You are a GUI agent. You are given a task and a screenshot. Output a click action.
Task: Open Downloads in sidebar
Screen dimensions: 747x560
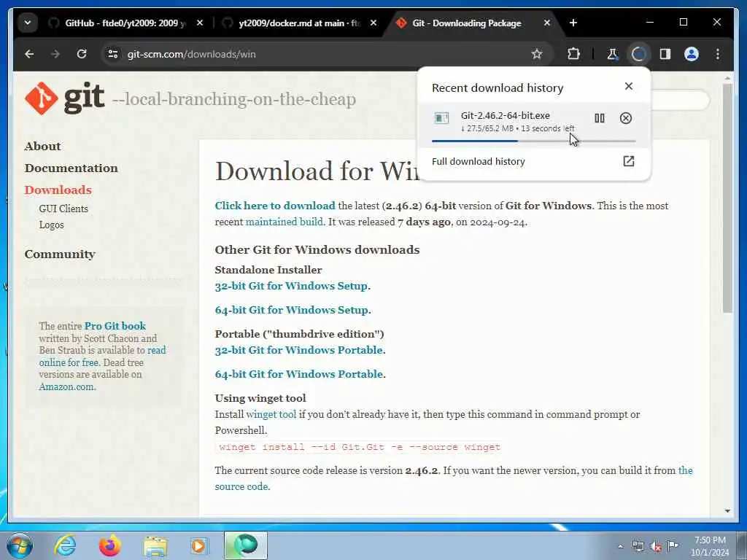58,190
